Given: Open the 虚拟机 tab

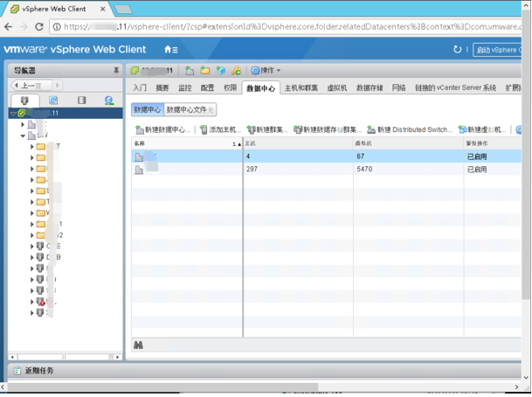Looking at the screenshot, I should tap(337, 88).
